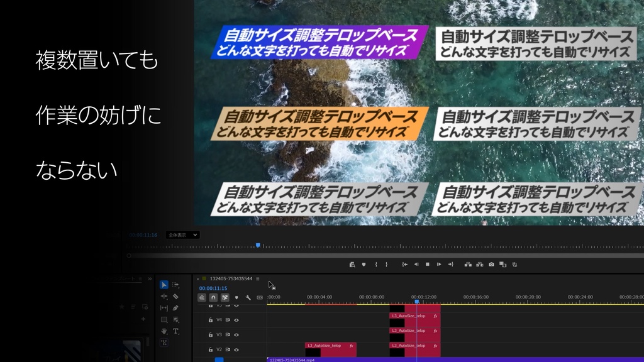Select the Track Select Forward tool
This screenshot has width=644, height=362.
175,285
